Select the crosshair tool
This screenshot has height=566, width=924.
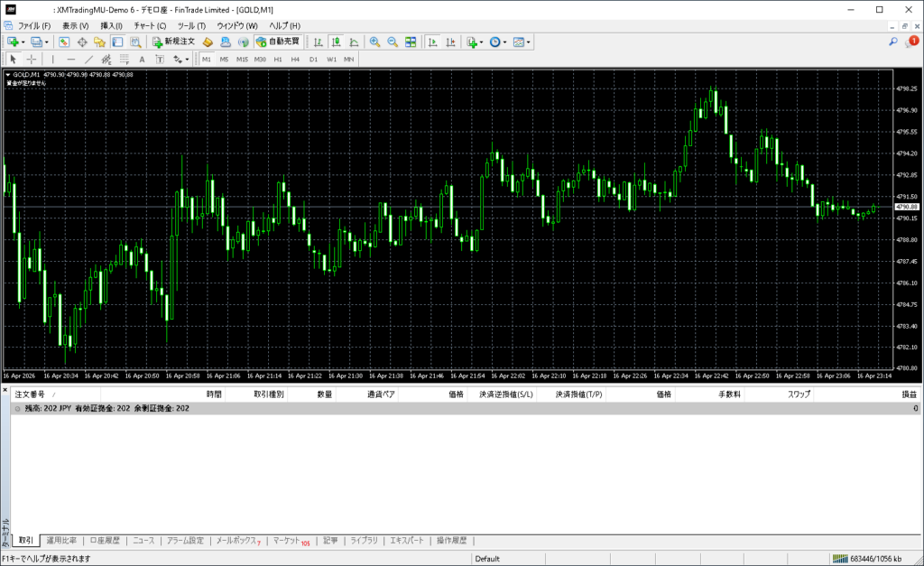point(31,59)
